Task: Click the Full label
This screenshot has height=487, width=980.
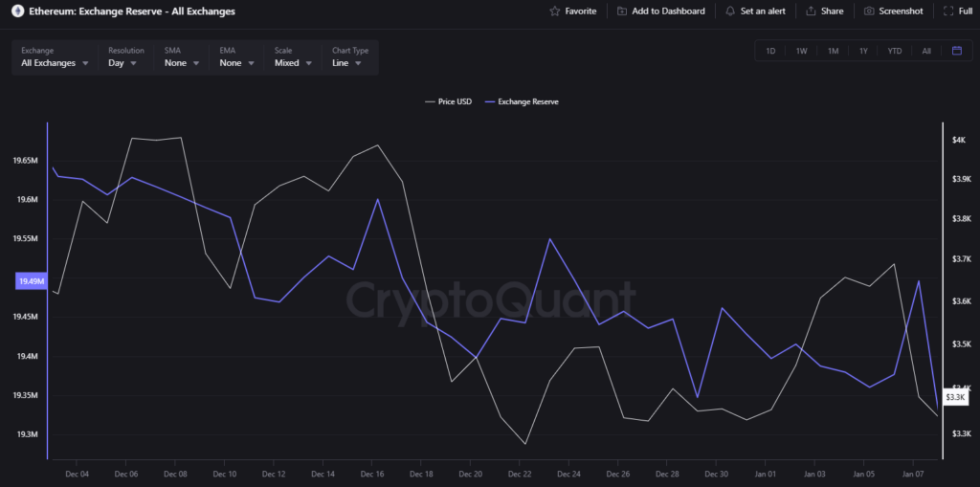Action: [965, 11]
